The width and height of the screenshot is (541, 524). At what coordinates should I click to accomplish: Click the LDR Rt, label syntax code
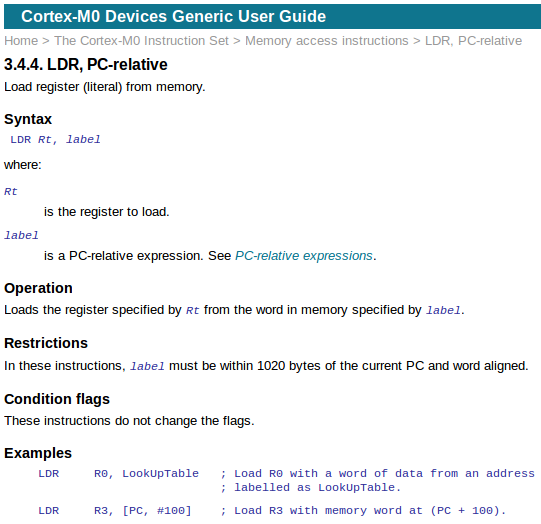point(55,139)
